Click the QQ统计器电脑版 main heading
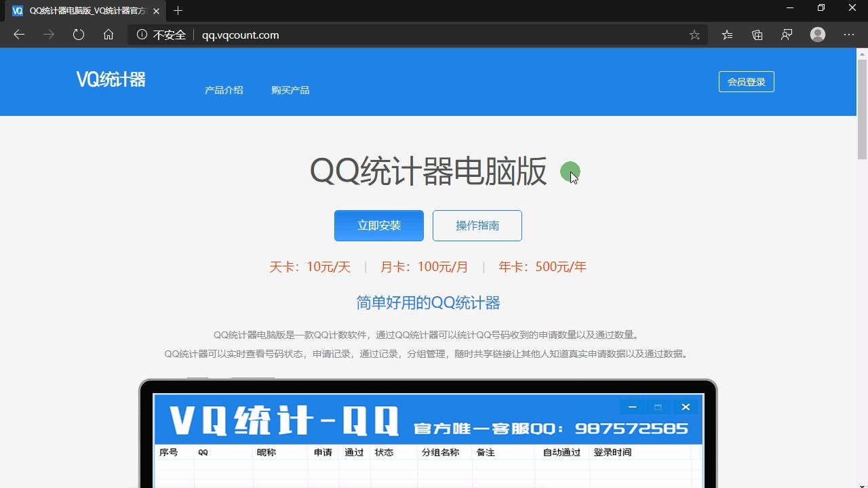 click(x=428, y=171)
